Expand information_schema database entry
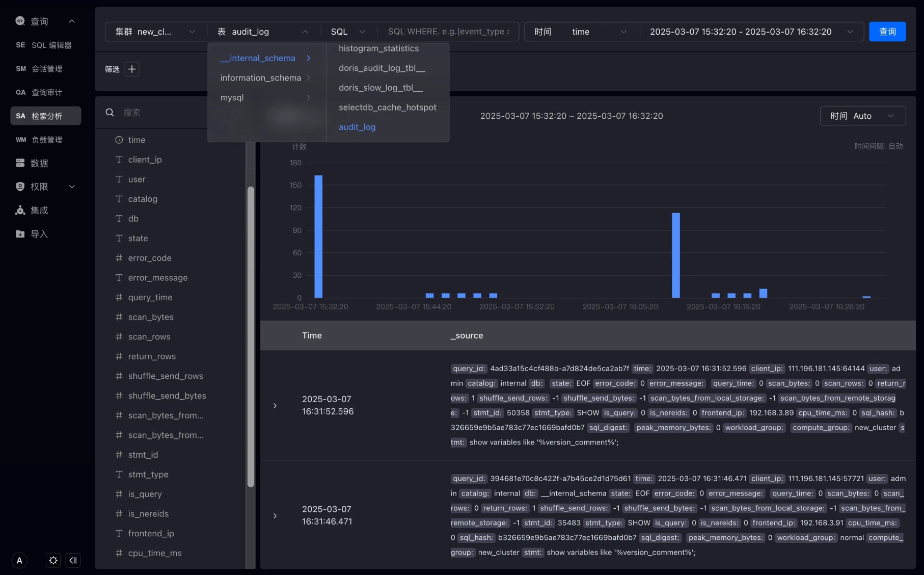This screenshot has height=575, width=924. pos(266,77)
